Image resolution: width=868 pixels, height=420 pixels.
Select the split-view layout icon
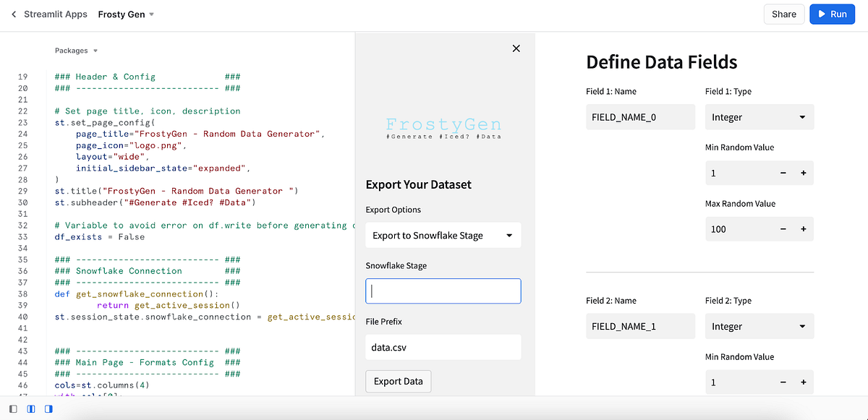tap(31, 409)
